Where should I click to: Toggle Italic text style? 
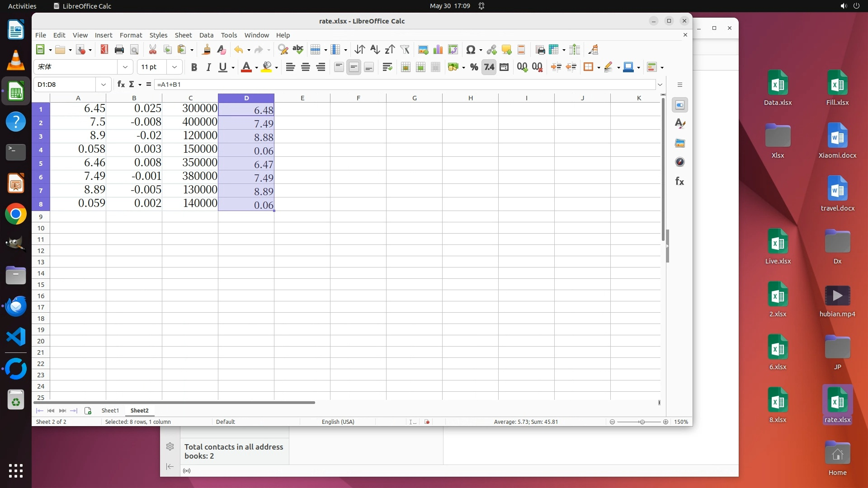(208, 67)
